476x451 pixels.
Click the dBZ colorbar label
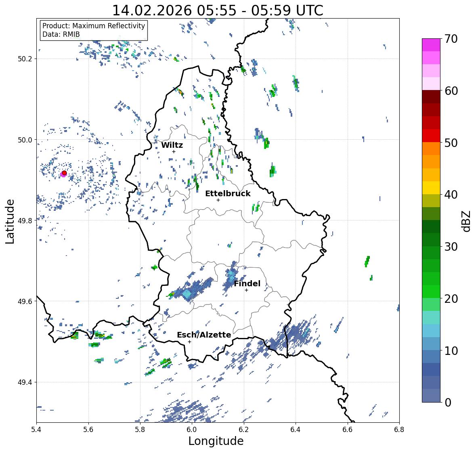pos(467,221)
